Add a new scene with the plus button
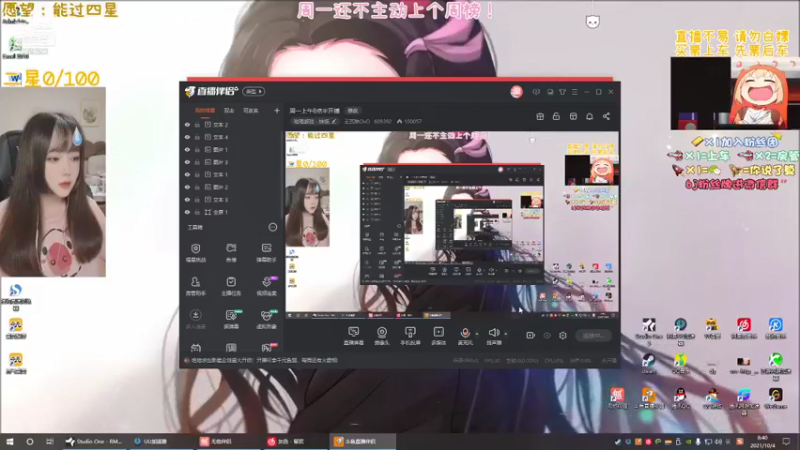This screenshot has height=450, width=800. pos(277,110)
